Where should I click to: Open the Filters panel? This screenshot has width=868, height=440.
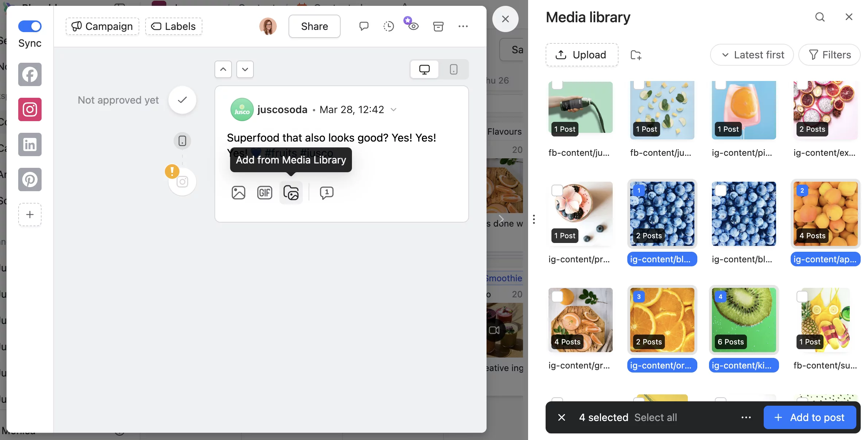(x=829, y=55)
